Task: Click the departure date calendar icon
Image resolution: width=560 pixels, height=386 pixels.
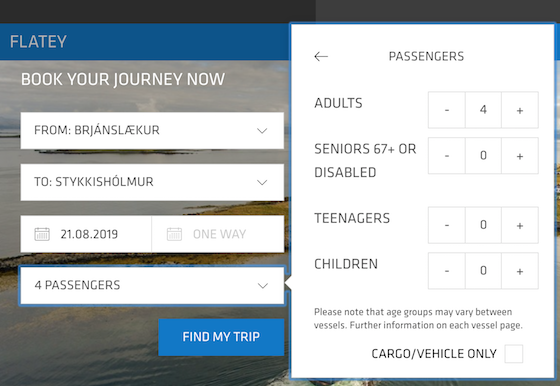Action: 42,234
